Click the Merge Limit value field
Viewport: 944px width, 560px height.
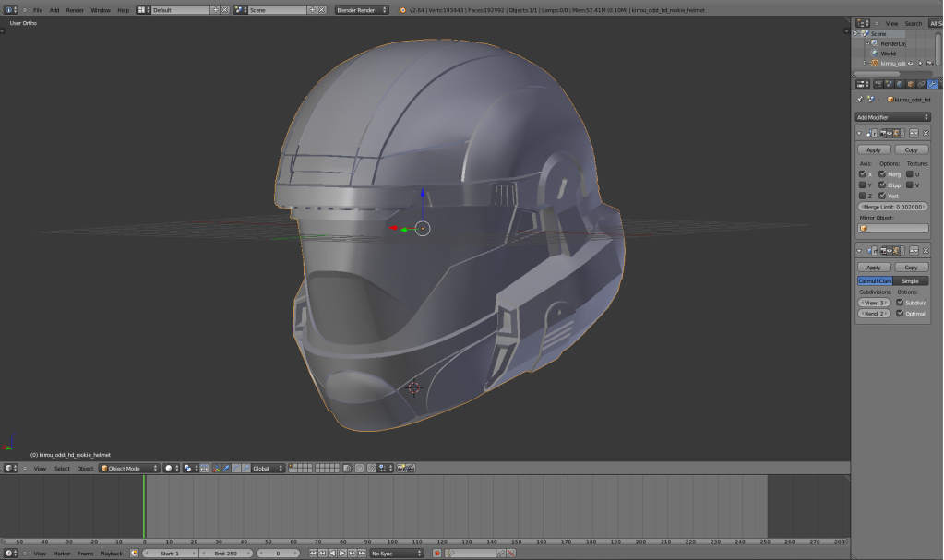click(x=893, y=207)
